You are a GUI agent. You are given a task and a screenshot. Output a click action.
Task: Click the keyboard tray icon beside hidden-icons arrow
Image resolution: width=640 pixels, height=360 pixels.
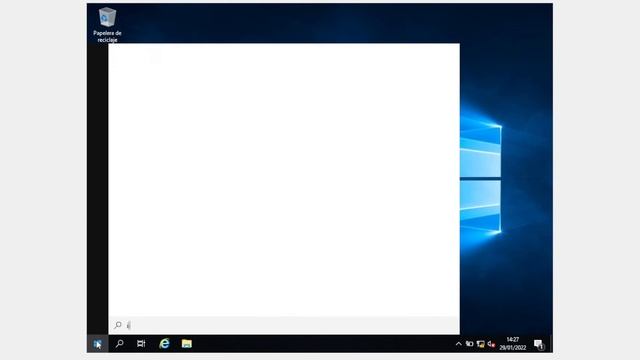coord(469,344)
